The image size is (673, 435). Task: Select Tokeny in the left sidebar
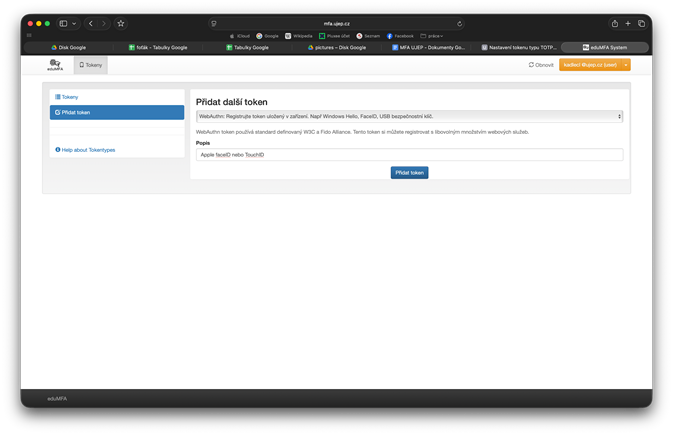67,97
